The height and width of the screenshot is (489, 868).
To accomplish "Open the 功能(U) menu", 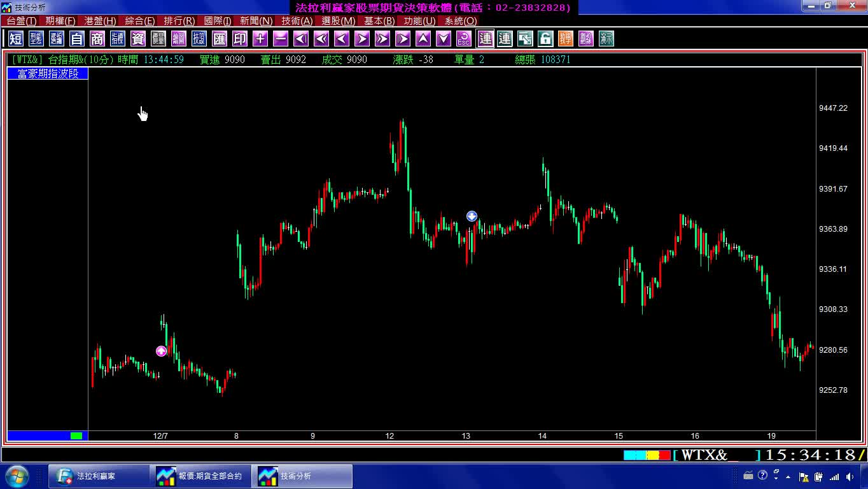I will point(419,21).
